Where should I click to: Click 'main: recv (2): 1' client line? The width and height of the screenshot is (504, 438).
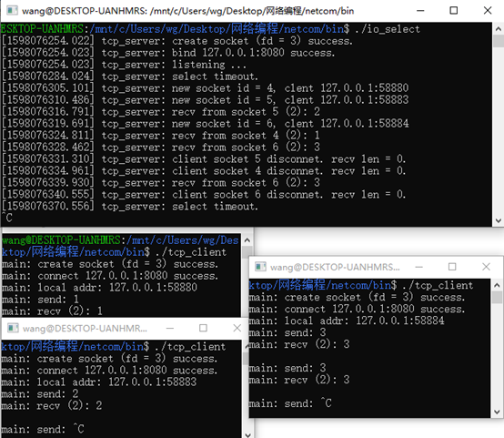(53, 311)
